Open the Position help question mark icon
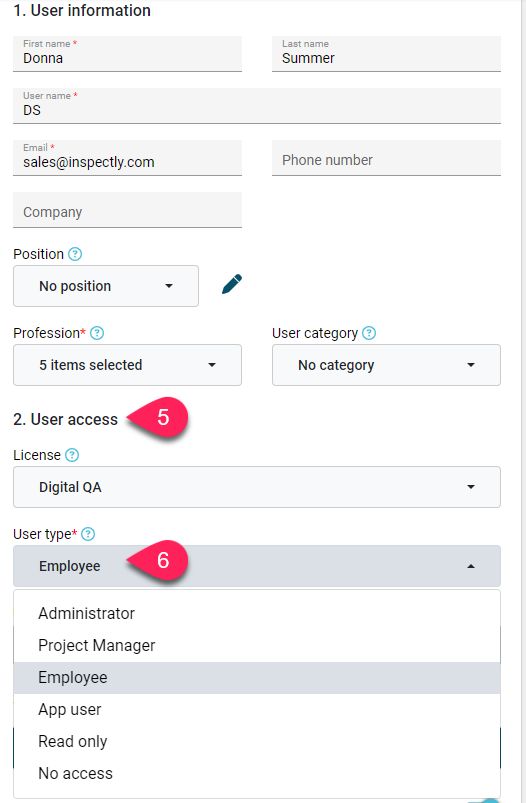This screenshot has width=526, height=803. tap(75, 254)
